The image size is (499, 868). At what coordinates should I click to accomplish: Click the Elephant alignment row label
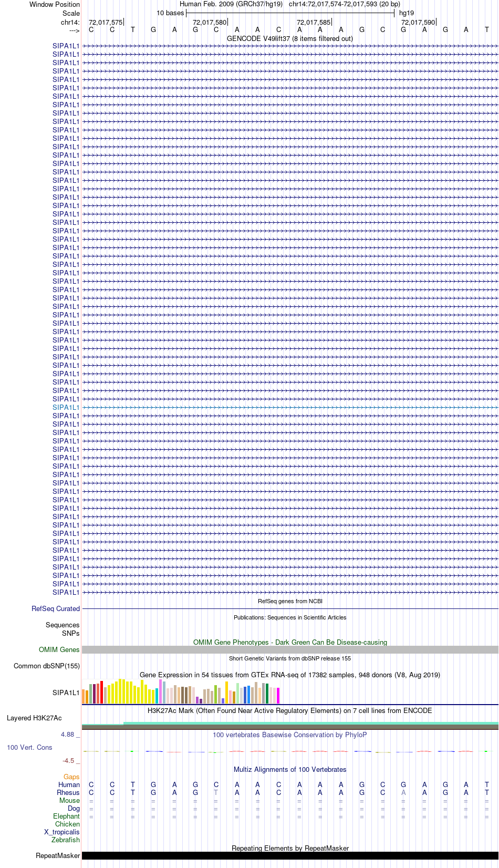coord(66,816)
